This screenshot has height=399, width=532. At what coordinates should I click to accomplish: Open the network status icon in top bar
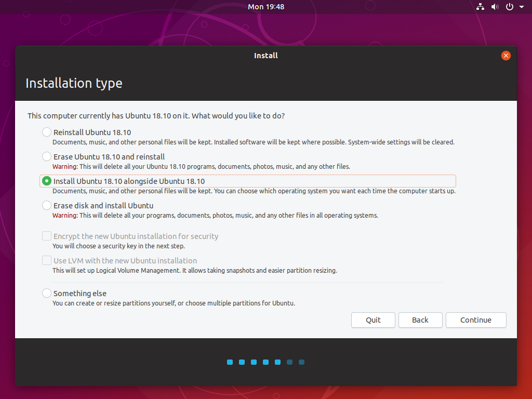(480, 7)
